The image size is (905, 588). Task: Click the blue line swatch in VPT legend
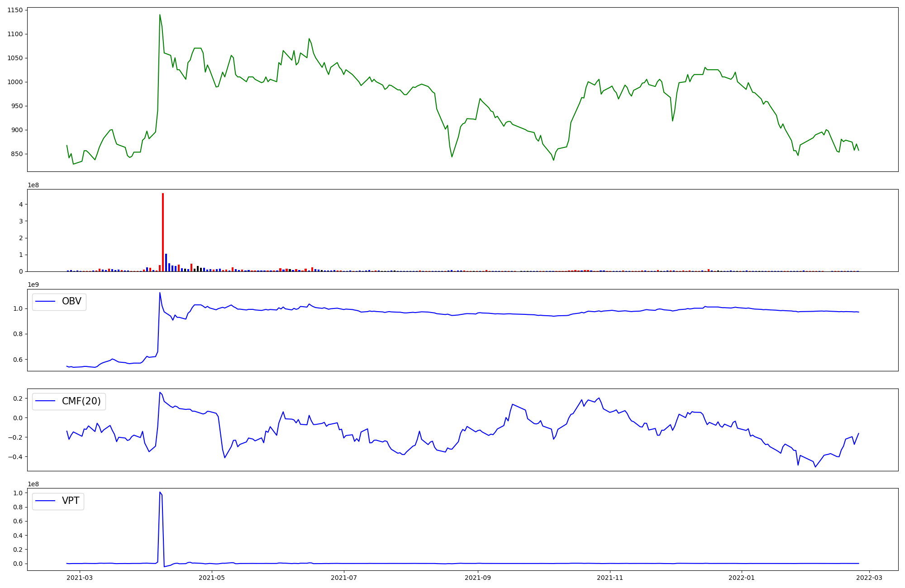pyautogui.click(x=45, y=501)
